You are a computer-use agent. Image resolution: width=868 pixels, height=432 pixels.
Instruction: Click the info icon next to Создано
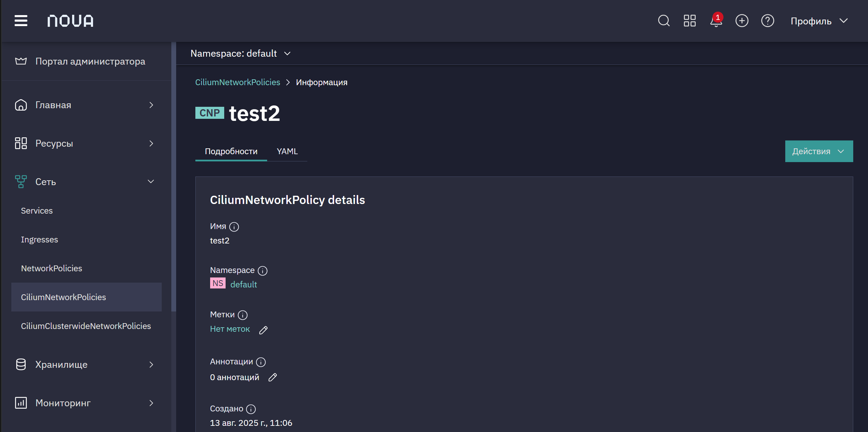(251, 409)
